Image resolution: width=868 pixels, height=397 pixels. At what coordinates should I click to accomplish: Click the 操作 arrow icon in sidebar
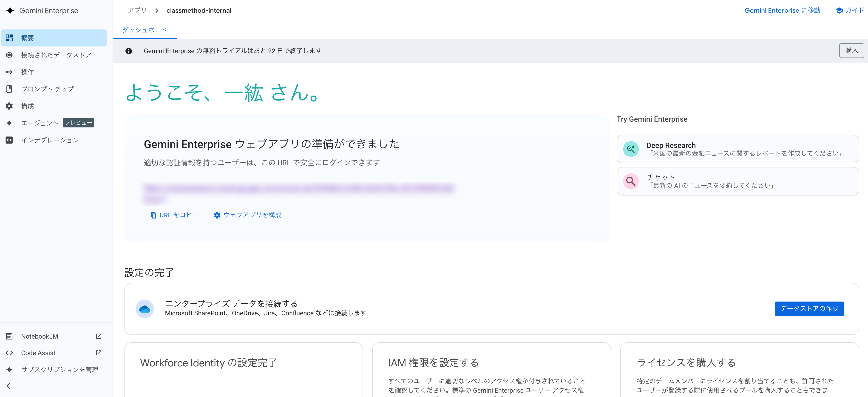click(9, 72)
